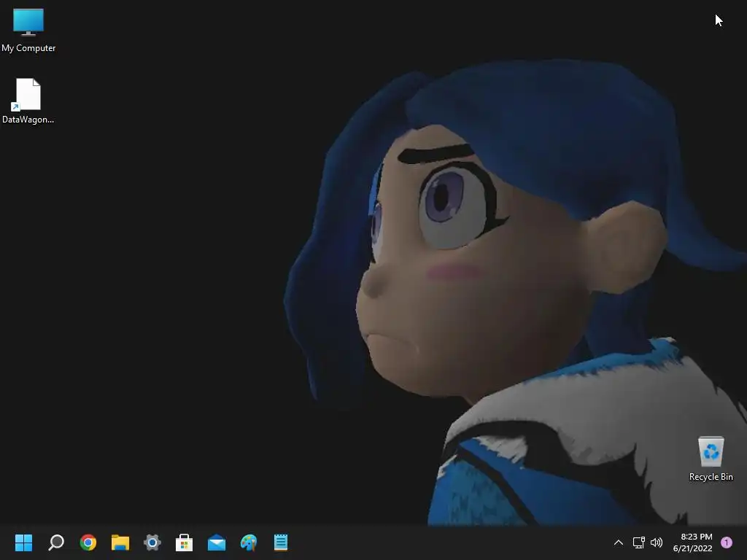Image resolution: width=747 pixels, height=560 pixels.
Task: Open volume control in system tray
Action: [x=657, y=542]
